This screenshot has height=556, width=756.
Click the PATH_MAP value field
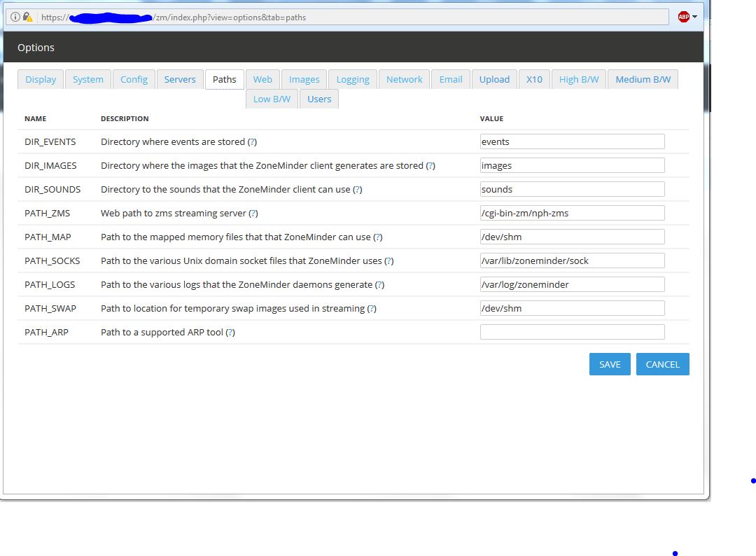tap(573, 237)
